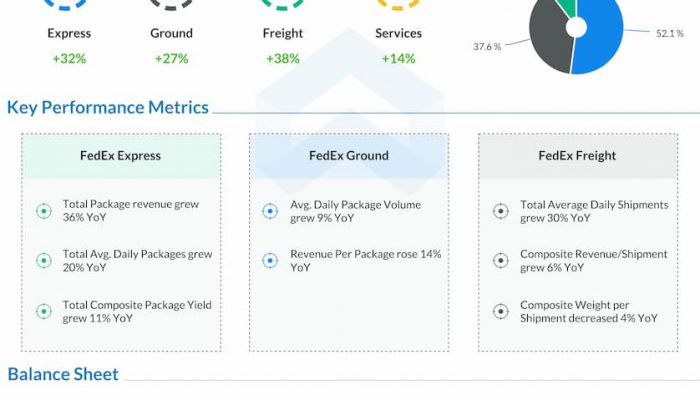The height and width of the screenshot is (400, 700).
Task: Jump to the Balance Sheet heading
Action: click(63, 375)
